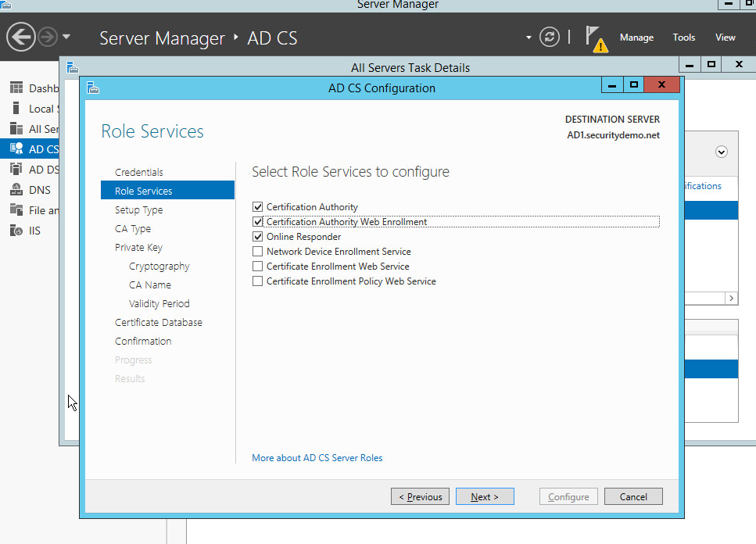The image size is (756, 544).
Task: Check Certificate Enrollment Policy Web Service
Action: pos(257,281)
